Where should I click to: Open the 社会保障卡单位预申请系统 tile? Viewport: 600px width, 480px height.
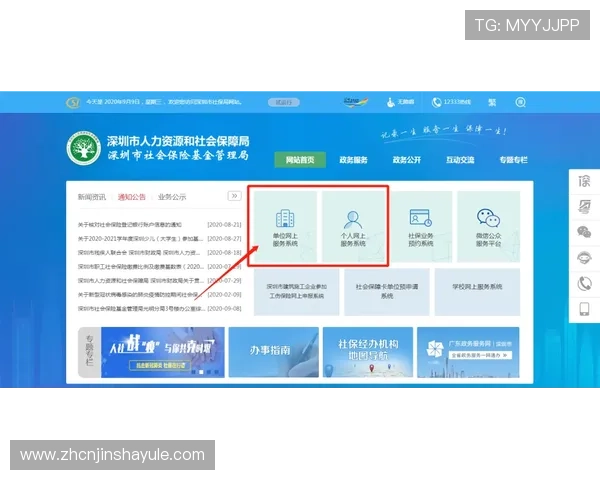coord(387,292)
